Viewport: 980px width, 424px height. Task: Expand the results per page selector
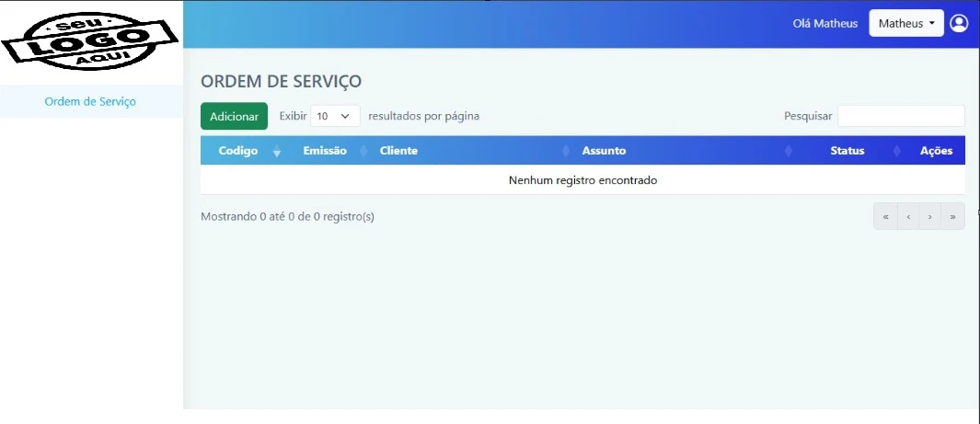click(x=335, y=117)
